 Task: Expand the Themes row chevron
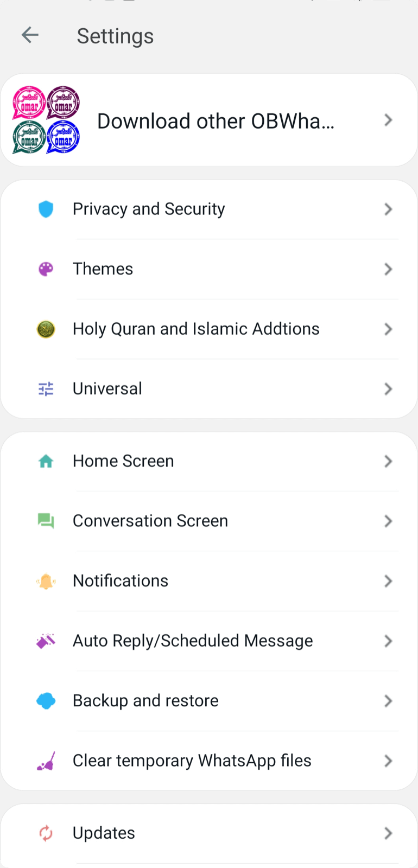(388, 269)
